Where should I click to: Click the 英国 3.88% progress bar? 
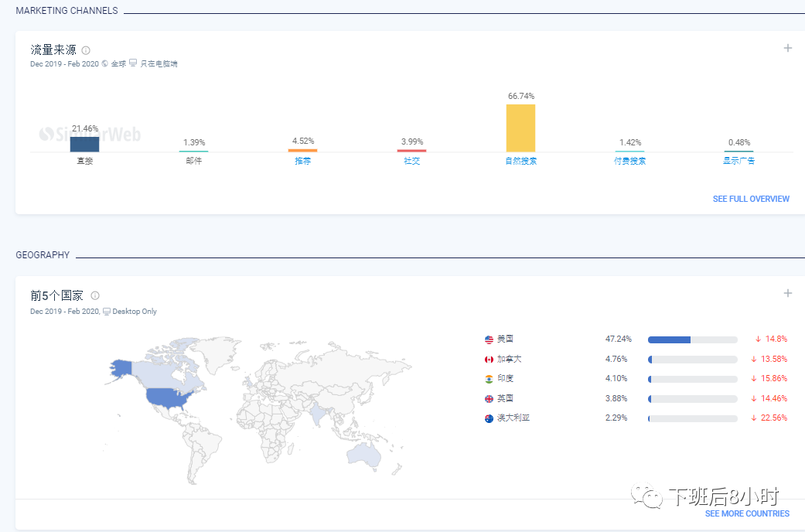pos(693,399)
